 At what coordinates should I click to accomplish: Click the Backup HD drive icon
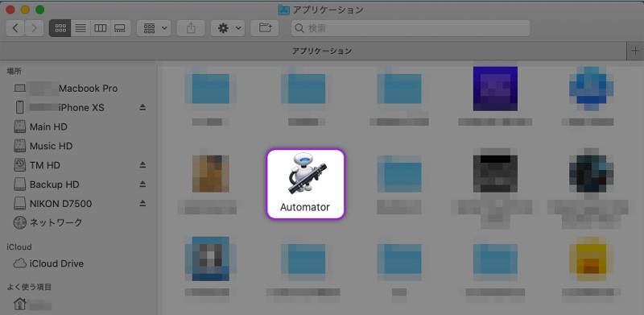click(x=19, y=184)
